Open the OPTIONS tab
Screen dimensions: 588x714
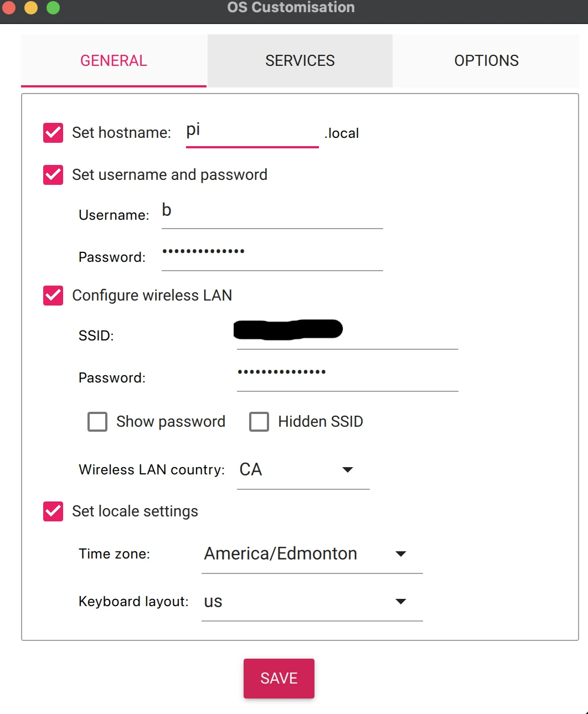tap(486, 61)
